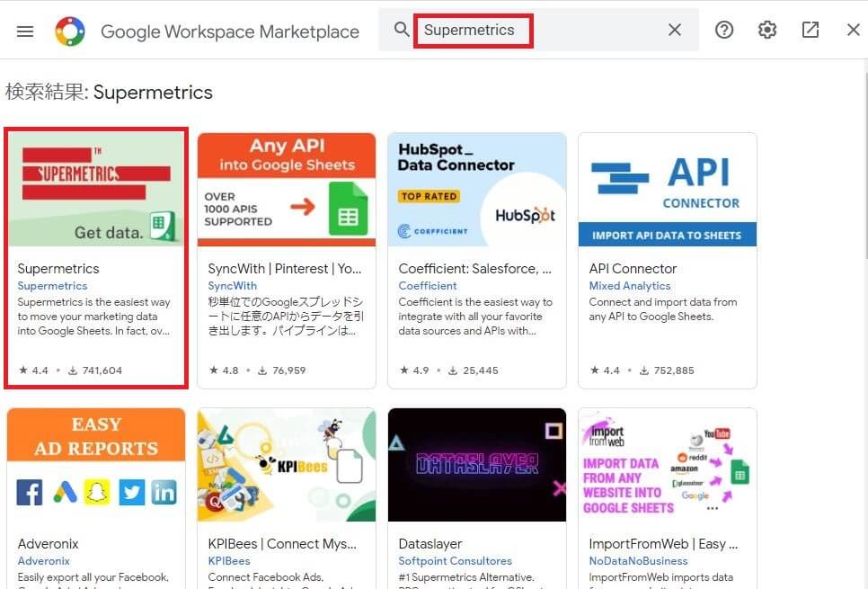Clear the Supermetrics search text

674,30
